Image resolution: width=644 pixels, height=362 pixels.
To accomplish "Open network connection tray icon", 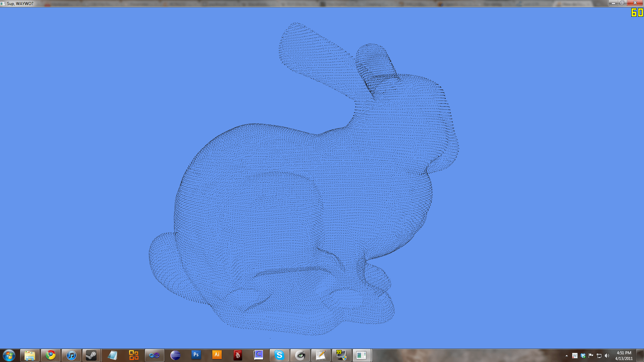I will pos(599,356).
